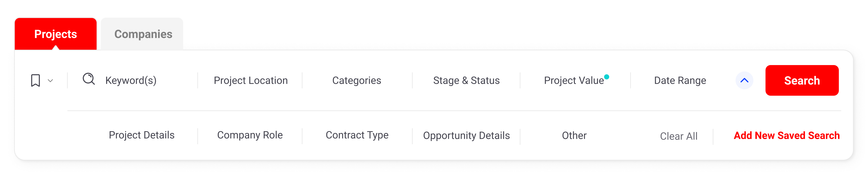Expand the saved searches dropdown arrow
The height and width of the screenshot is (178, 868).
tap(51, 81)
